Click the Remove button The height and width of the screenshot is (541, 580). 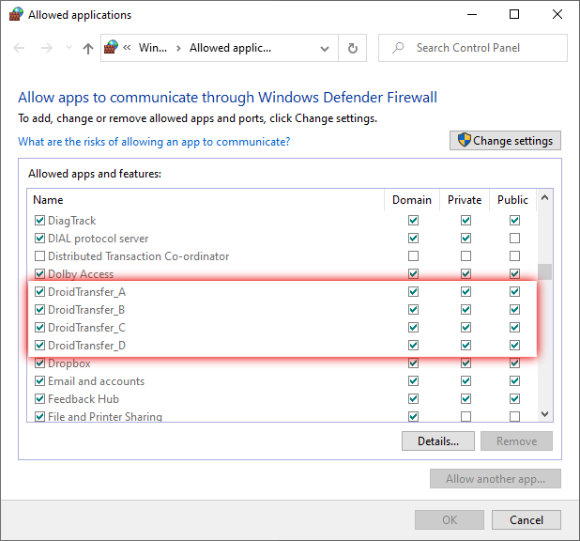(x=516, y=441)
